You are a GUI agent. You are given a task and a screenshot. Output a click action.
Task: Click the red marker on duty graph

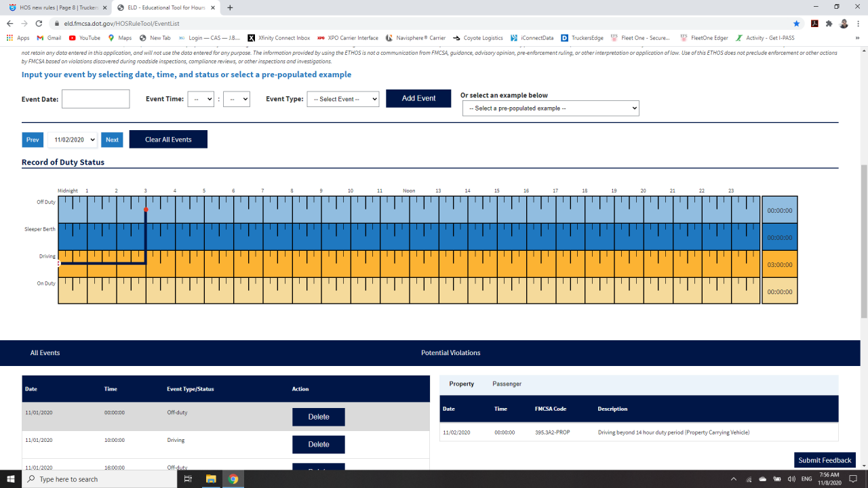(146, 209)
